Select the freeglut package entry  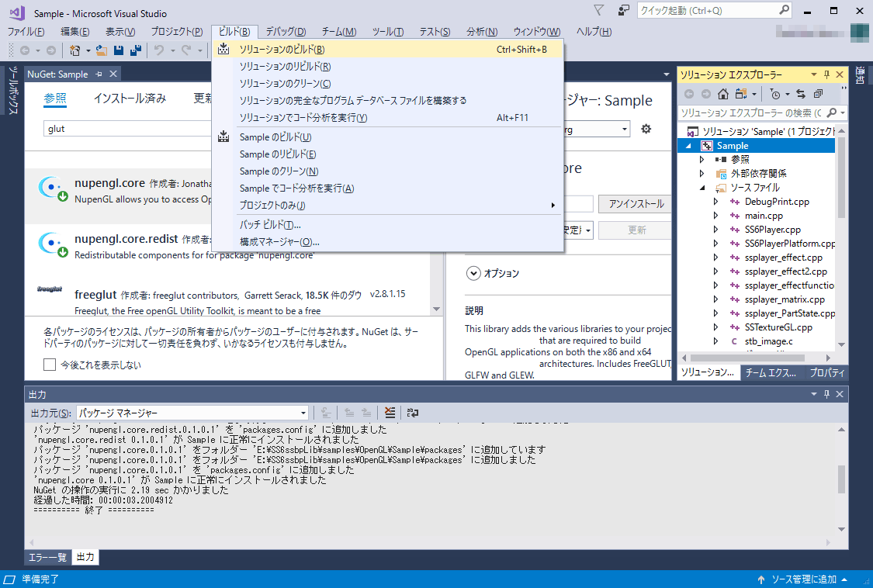pos(228,299)
